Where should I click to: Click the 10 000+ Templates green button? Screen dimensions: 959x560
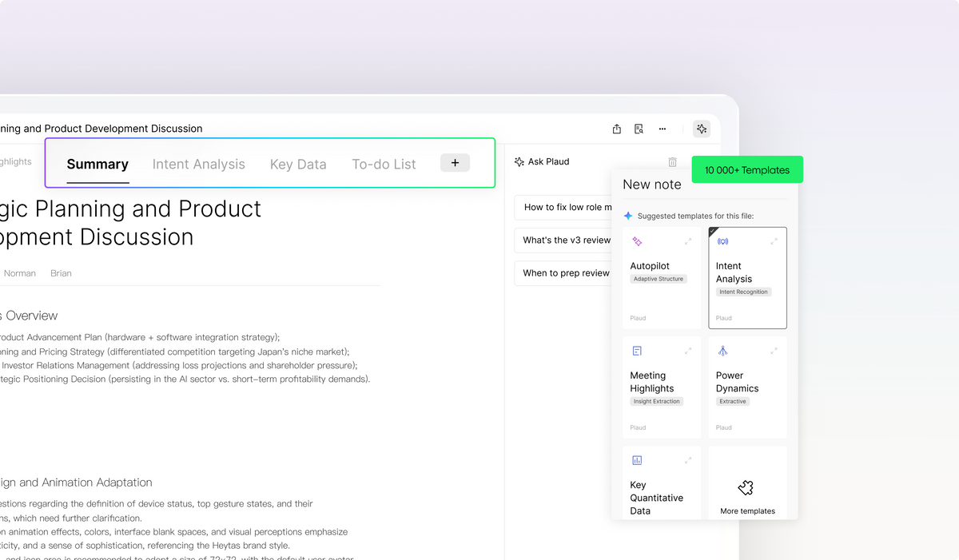click(747, 170)
